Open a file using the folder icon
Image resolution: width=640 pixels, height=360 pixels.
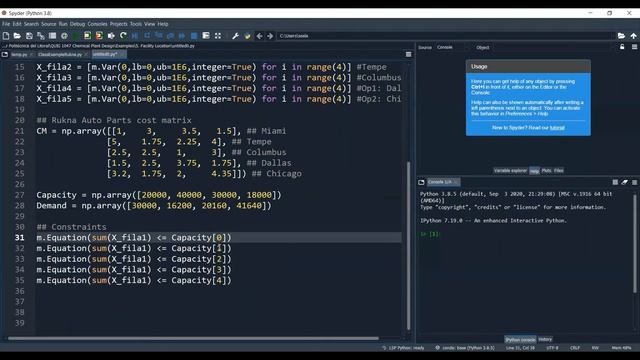coord(17,36)
